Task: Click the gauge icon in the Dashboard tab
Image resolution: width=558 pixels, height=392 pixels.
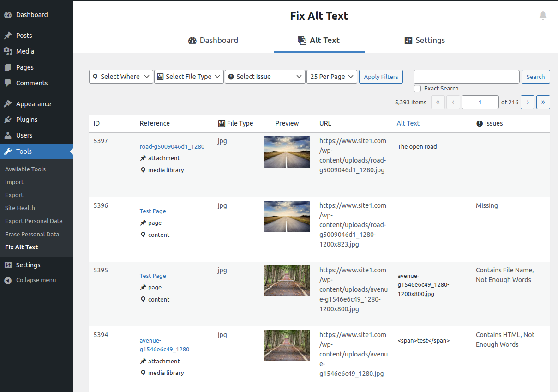Action: [x=192, y=41]
